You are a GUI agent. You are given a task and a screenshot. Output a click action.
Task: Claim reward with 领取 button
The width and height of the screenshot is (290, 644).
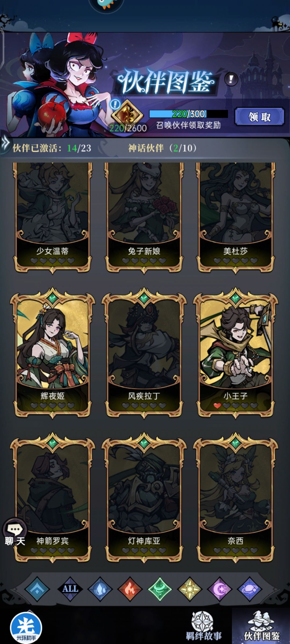(x=259, y=117)
